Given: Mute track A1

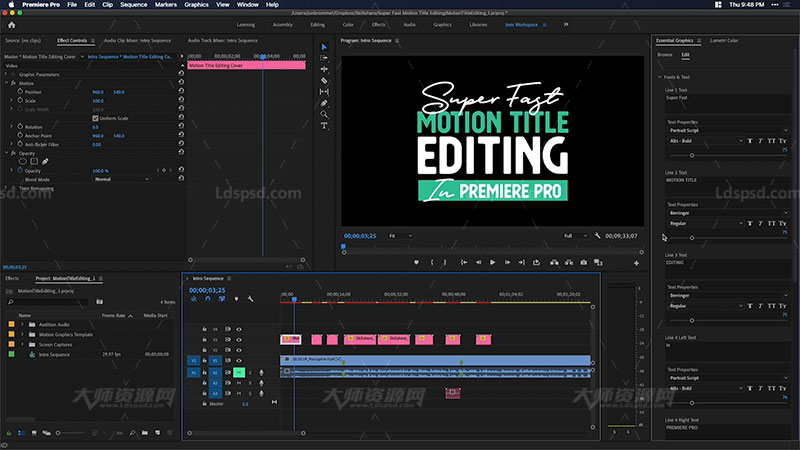Looking at the screenshot, I should 238,372.
